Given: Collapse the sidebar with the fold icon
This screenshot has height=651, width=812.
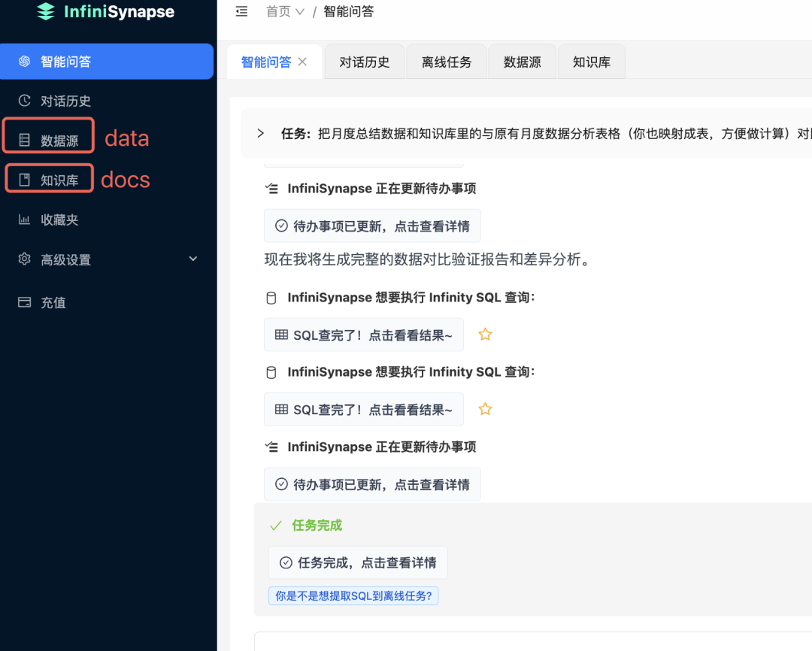Looking at the screenshot, I should (x=241, y=11).
